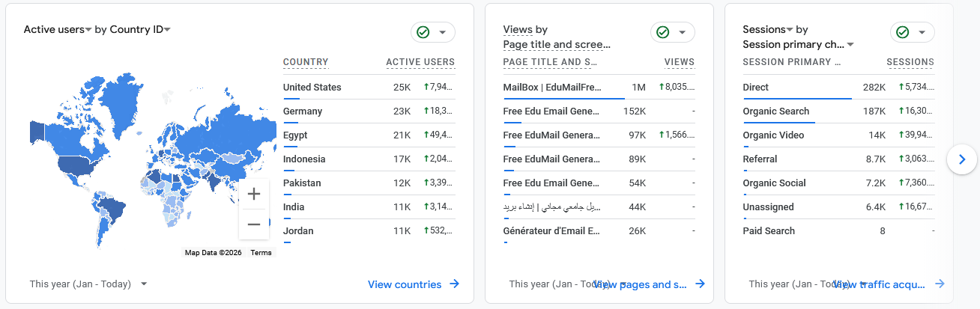
Task: Click the 282K sessions value
Action: coord(874,88)
